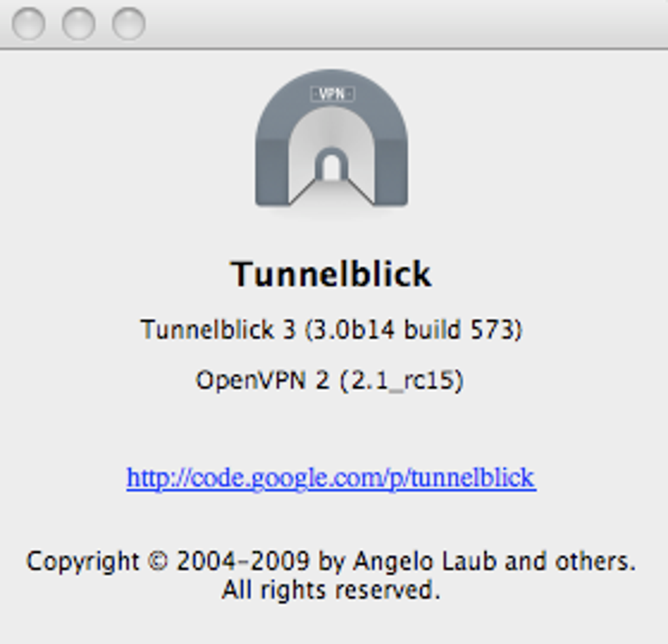Click the small inner tunnel opening
668x644 pixels.
coord(331,167)
